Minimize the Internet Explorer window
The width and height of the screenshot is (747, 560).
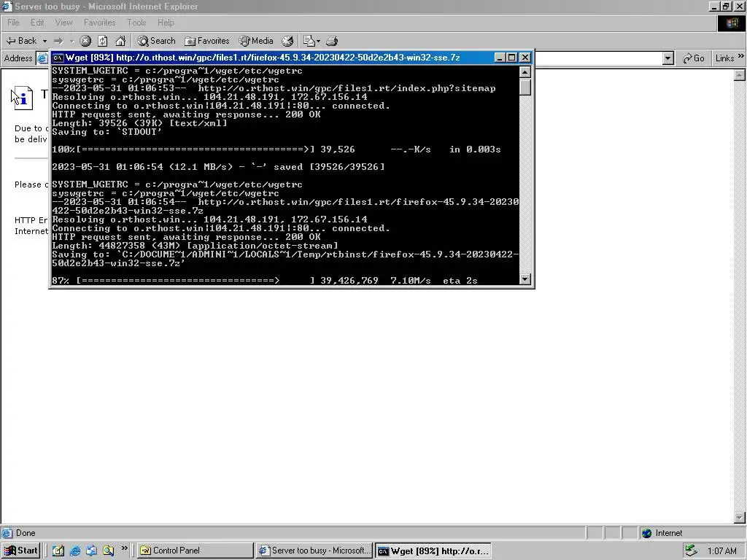(x=714, y=6)
